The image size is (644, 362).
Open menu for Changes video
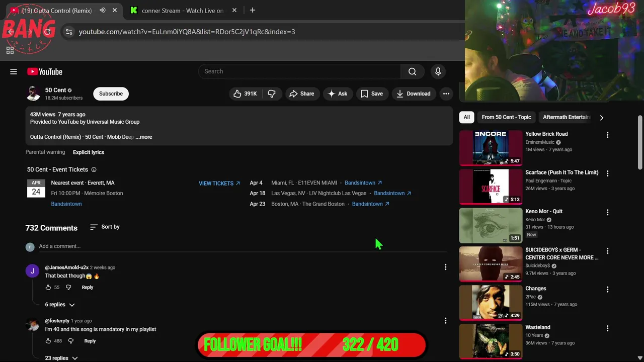coord(607,290)
